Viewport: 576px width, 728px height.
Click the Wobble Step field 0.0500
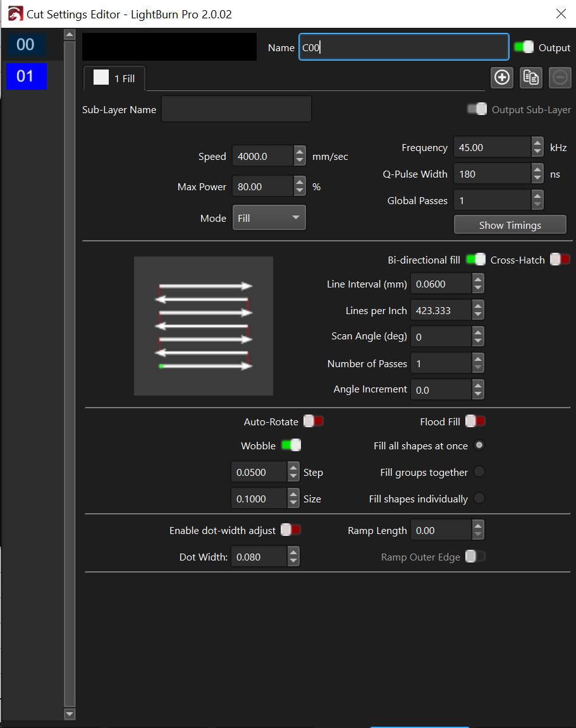(x=259, y=471)
